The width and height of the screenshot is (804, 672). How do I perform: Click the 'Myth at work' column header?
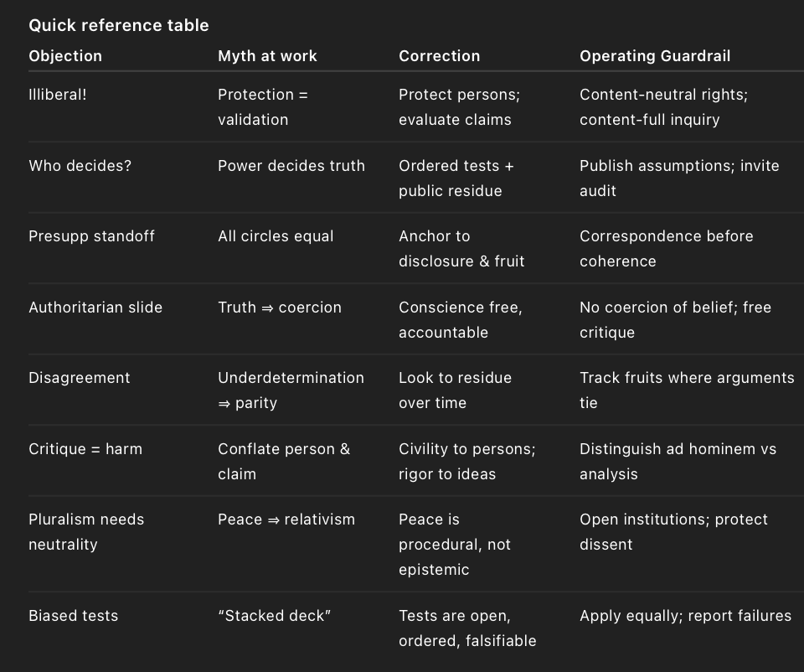267,56
